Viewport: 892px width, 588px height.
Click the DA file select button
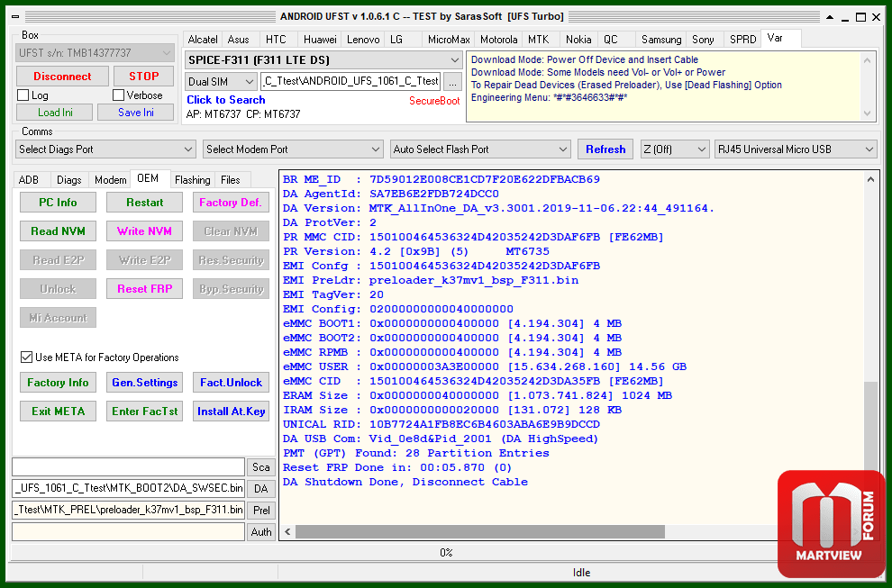(261, 488)
